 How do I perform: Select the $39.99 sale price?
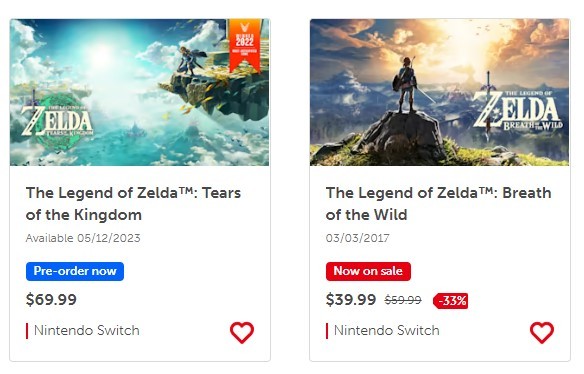pyautogui.click(x=351, y=299)
